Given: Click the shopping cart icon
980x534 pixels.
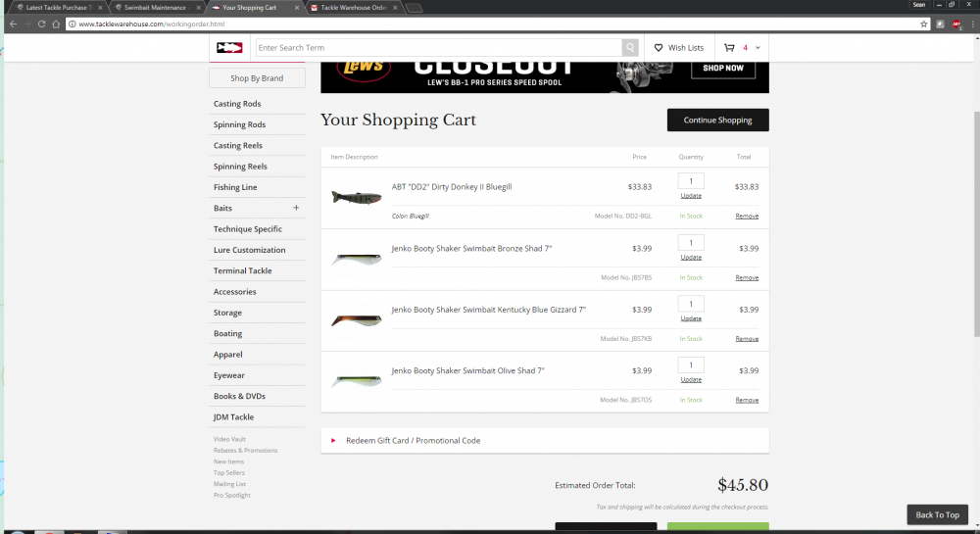Looking at the screenshot, I should click(x=729, y=47).
